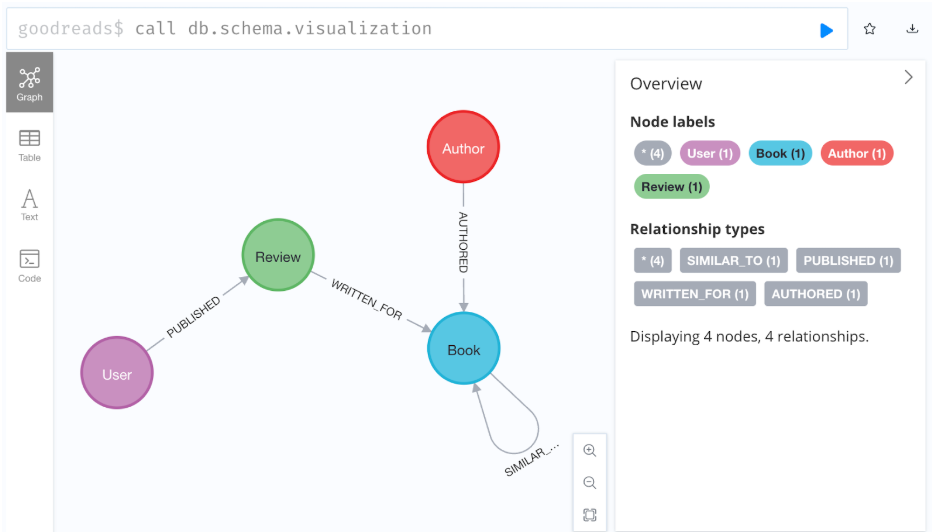Screen dimensions: 932x532
Task: Show the Code view
Action: point(29,265)
